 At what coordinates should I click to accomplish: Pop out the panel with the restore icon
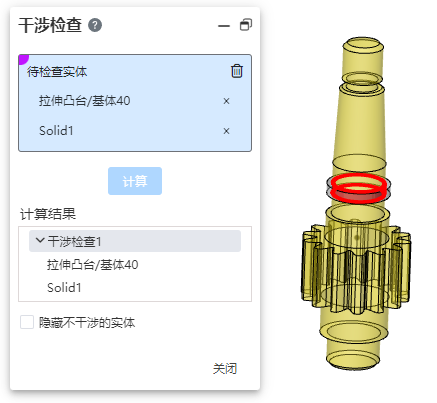click(246, 25)
